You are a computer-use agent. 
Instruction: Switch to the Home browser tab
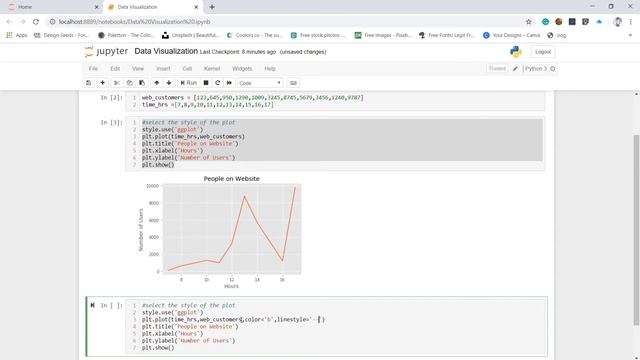pos(52,7)
